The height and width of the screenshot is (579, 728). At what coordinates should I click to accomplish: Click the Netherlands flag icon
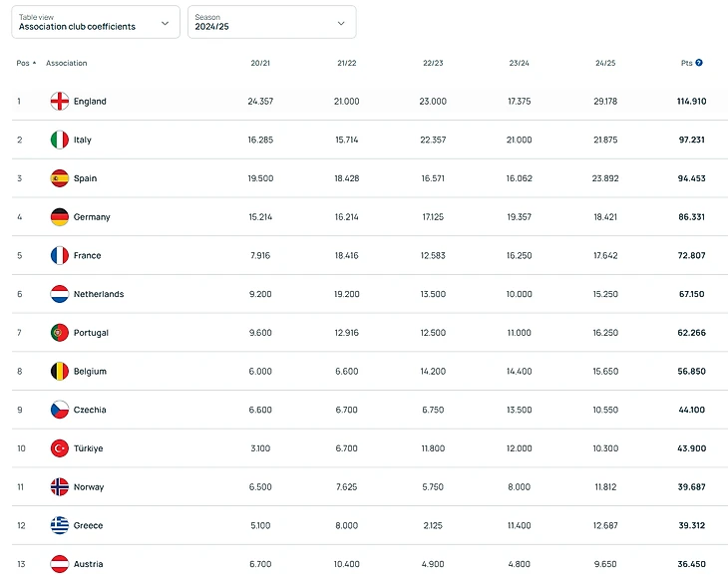pyautogui.click(x=60, y=294)
